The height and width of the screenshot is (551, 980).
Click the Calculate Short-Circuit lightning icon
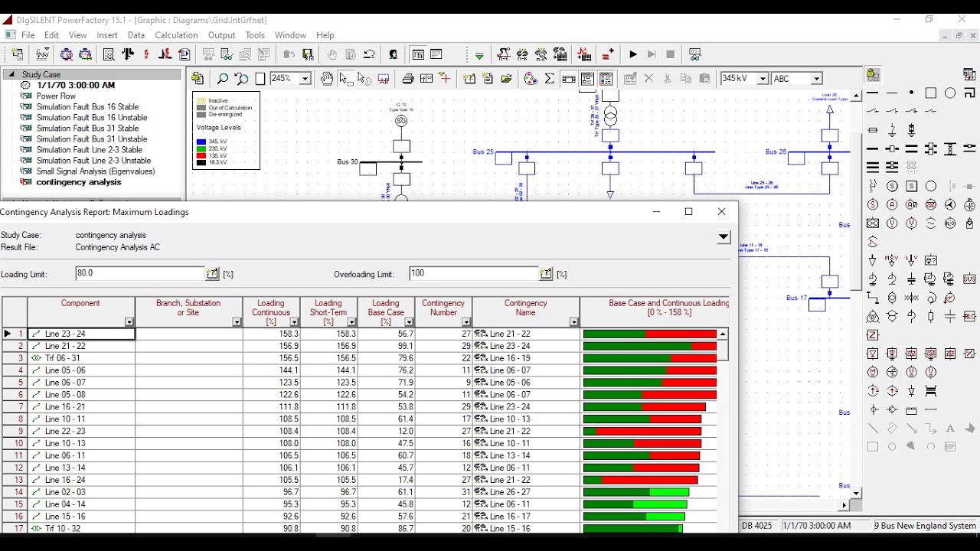[146, 54]
